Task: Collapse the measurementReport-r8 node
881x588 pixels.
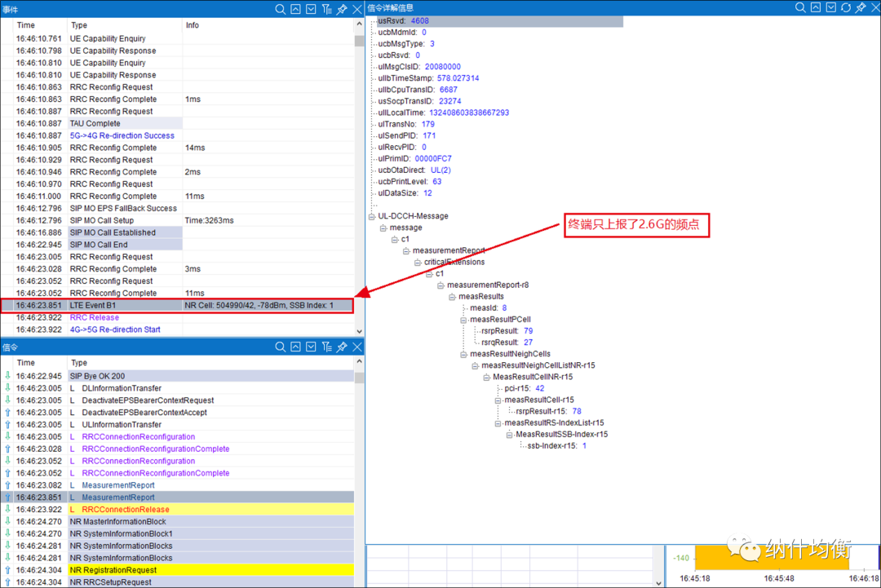Action: pos(440,285)
